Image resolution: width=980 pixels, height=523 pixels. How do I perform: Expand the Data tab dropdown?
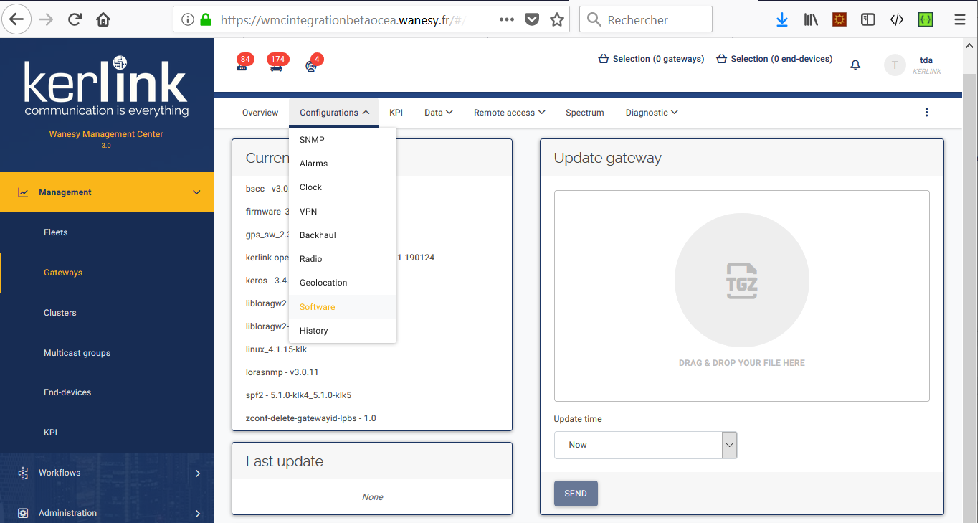click(438, 113)
